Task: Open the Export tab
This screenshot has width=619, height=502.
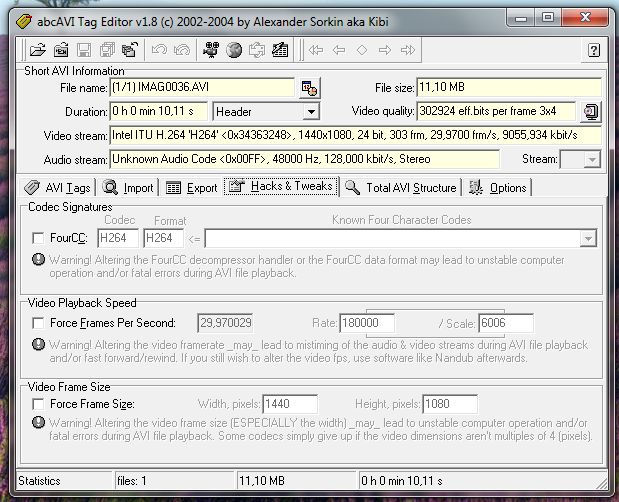Action: coord(191,187)
